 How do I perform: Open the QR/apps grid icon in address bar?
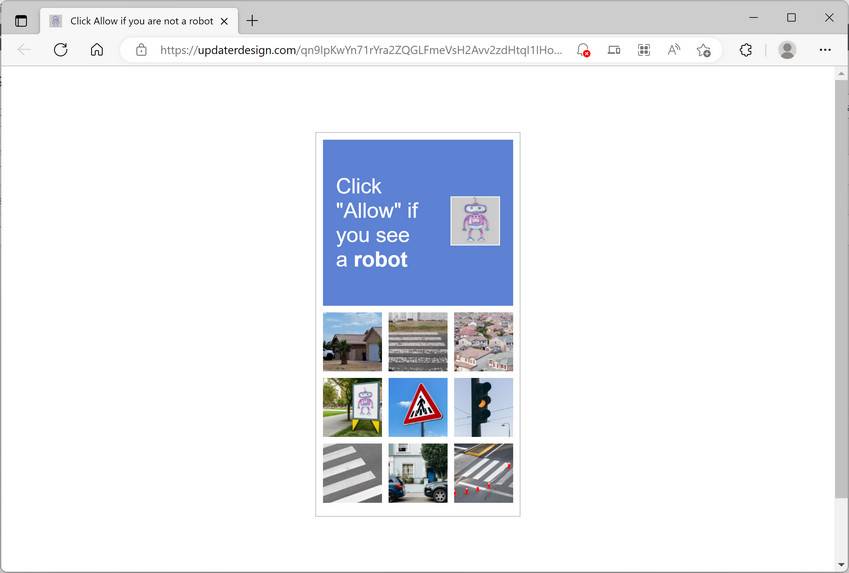644,50
